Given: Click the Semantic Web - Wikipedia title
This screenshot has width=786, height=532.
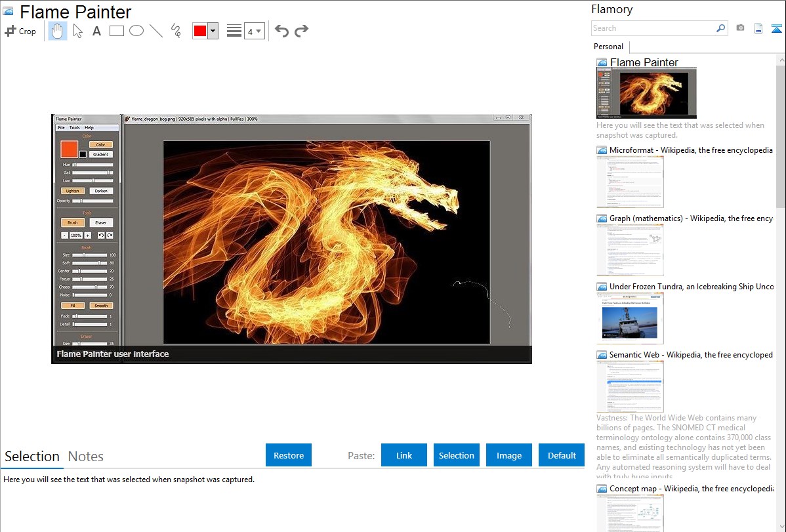Looking at the screenshot, I should point(691,354).
